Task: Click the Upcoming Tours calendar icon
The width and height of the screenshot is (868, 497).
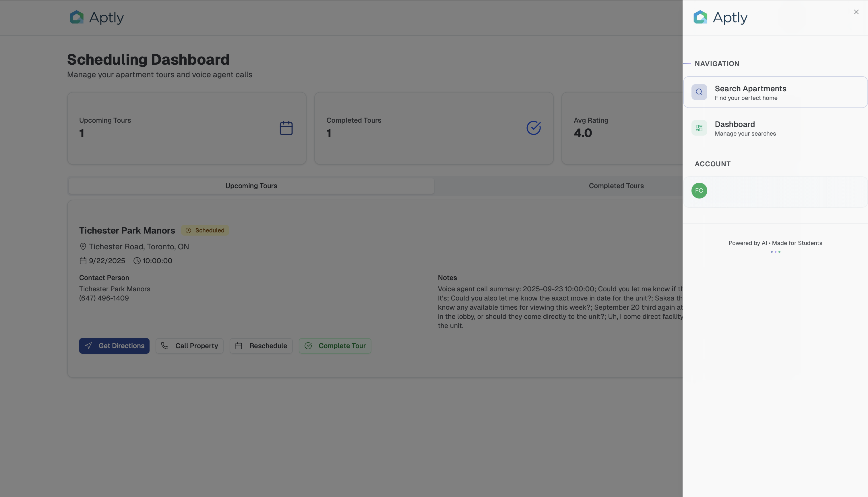Action: [x=286, y=128]
